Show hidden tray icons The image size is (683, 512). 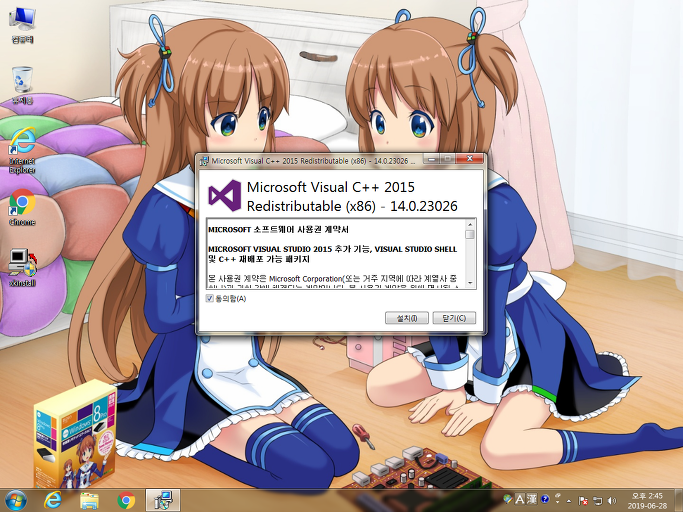tap(569, 501)
